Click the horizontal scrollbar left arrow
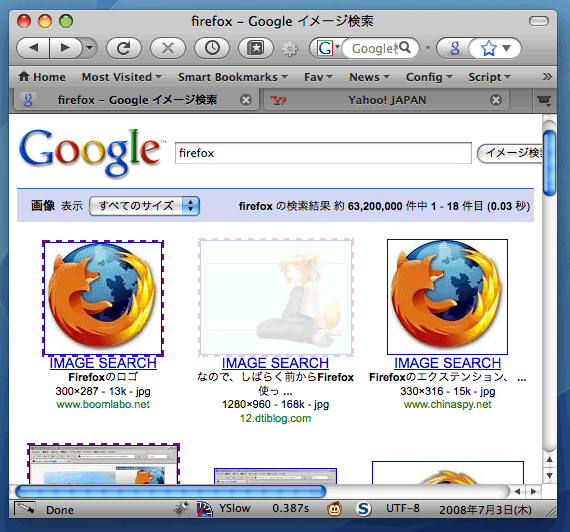570x532 pixels. [x=517, y=492]
